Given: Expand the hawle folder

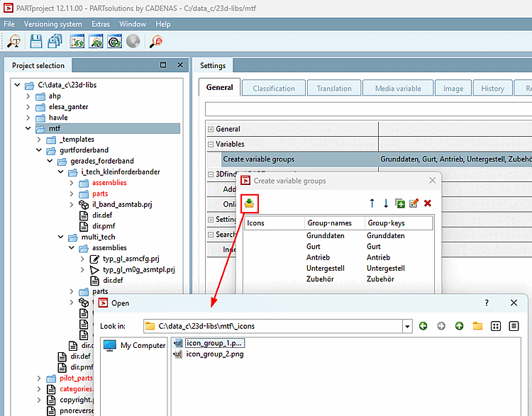Looking at the screenshot, I should (28, 118).
